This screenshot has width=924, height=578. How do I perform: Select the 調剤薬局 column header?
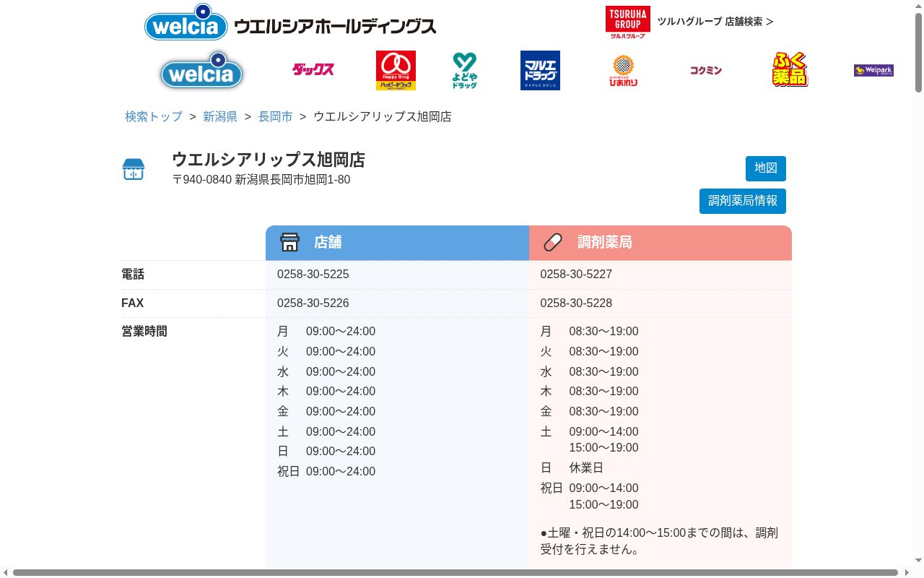click(661, 243)
